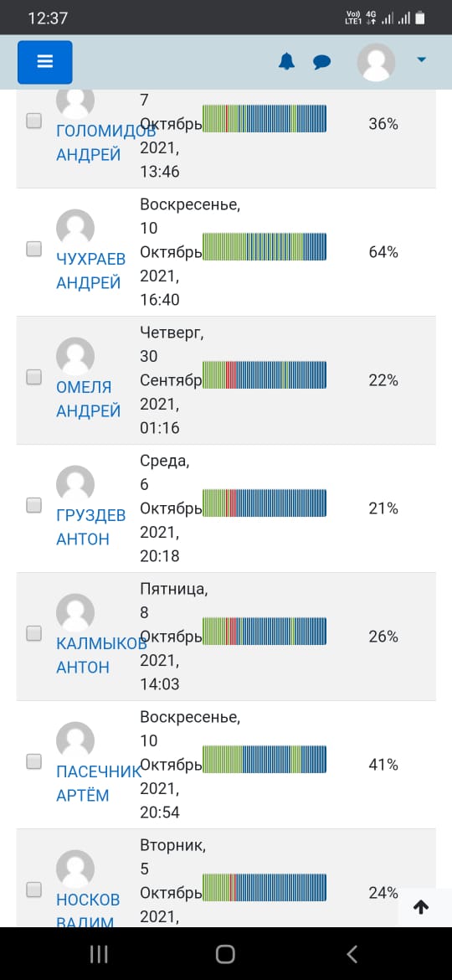
Task: Open notifications bell icon
Action: [286, 62]
